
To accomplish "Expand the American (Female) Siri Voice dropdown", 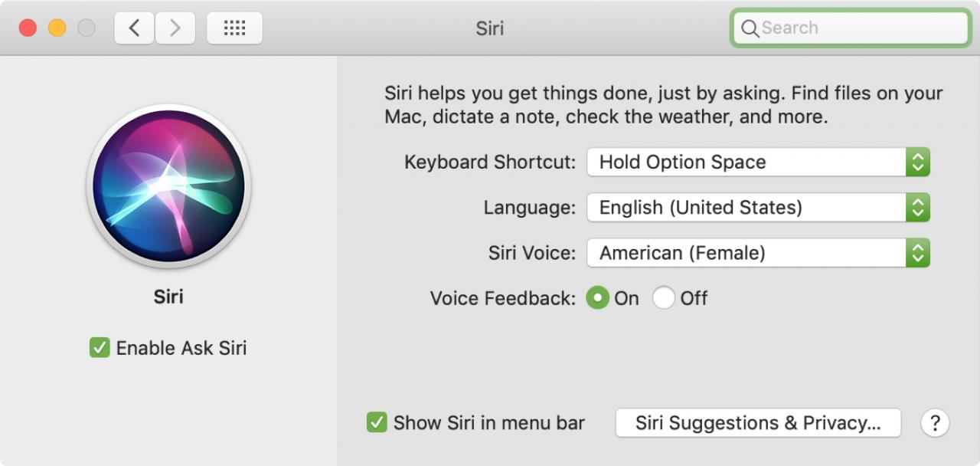I will tap(758, 253).
